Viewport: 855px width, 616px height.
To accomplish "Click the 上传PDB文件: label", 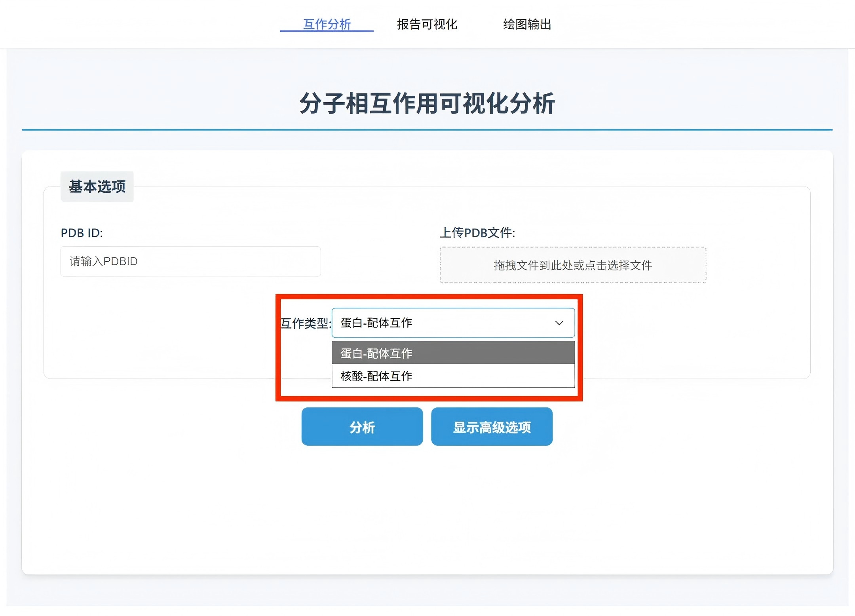I will coord(477,233).
